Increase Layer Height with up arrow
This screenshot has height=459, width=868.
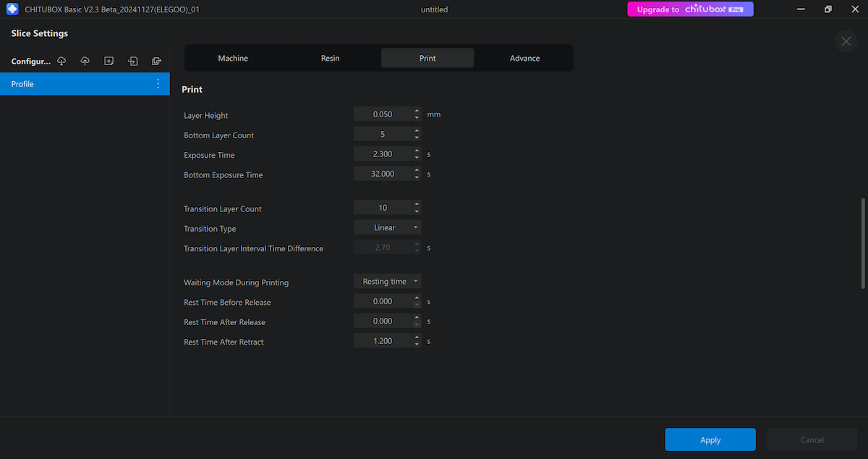pyautogui.click(x=417, y=111)
